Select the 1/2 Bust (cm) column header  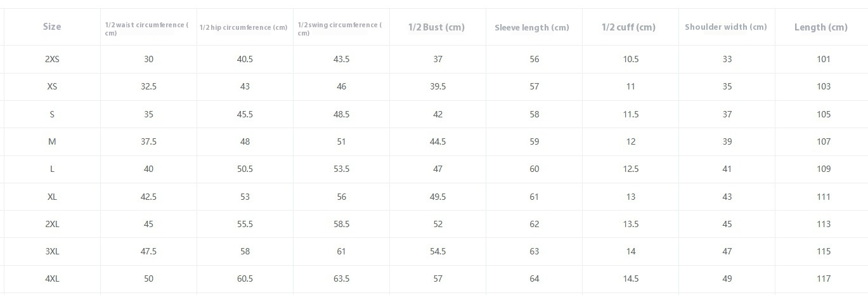click(x=436, y=27)
